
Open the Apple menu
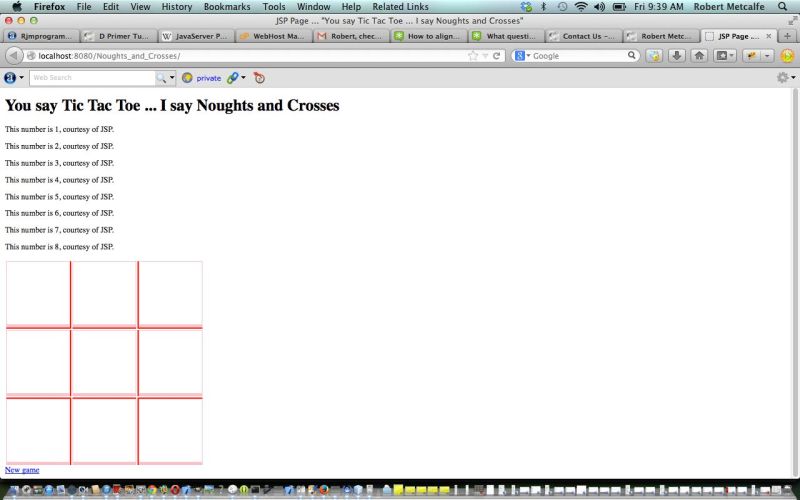click(17, 7)
